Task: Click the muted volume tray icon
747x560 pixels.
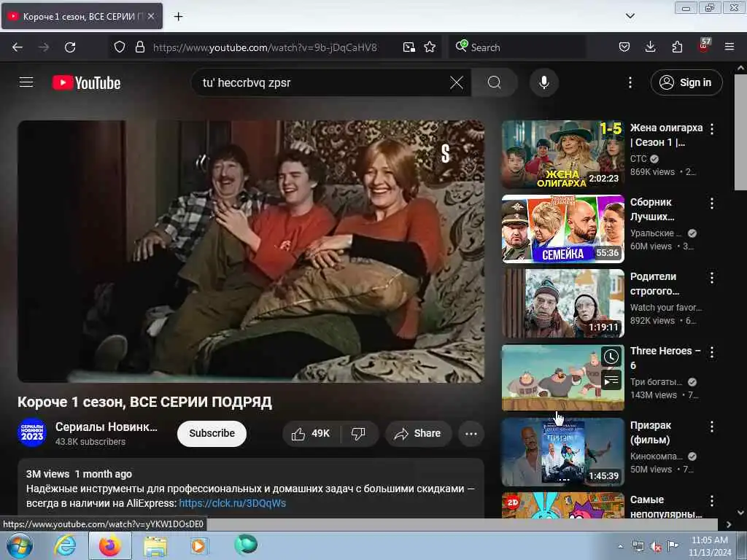Action: click(x=656, y=547)
